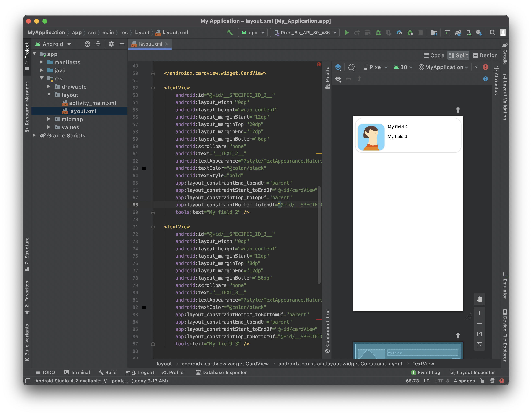Expand the java folder
The width and height of the screenshot is (532, 415).
point(41,70)
